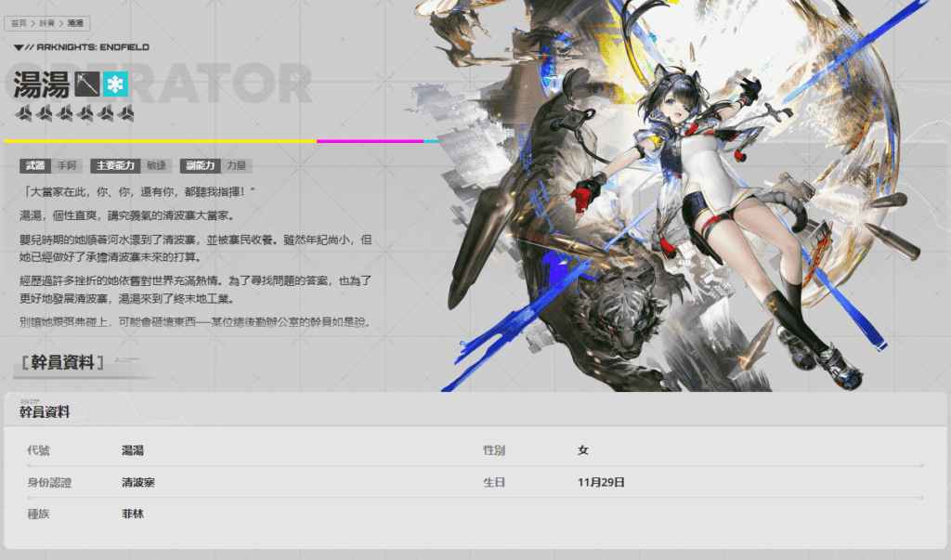Click the last rarity star icon
Screen dimensions: 951x560
tap(126, 113)
